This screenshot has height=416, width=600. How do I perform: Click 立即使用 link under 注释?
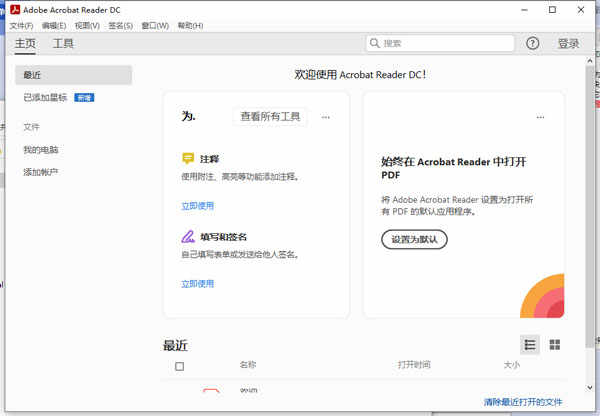[x=197, y=206]
